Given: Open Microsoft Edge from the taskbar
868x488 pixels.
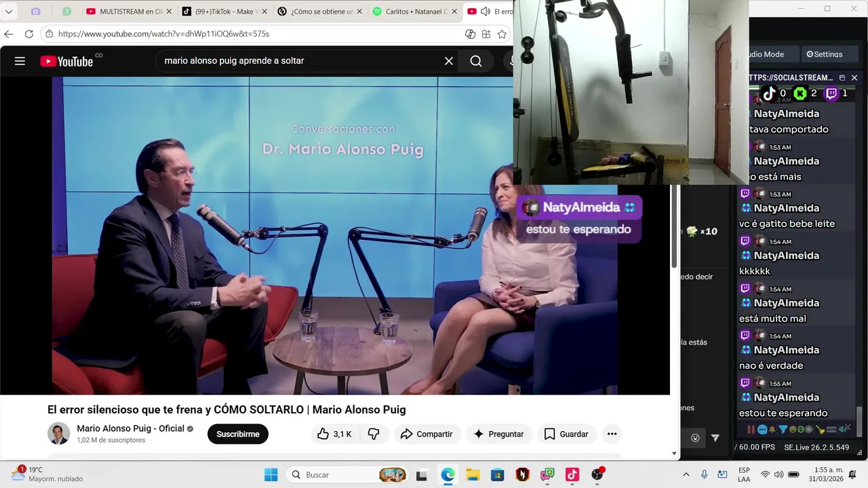Looking at the screenshot, I should click(448, 474).
